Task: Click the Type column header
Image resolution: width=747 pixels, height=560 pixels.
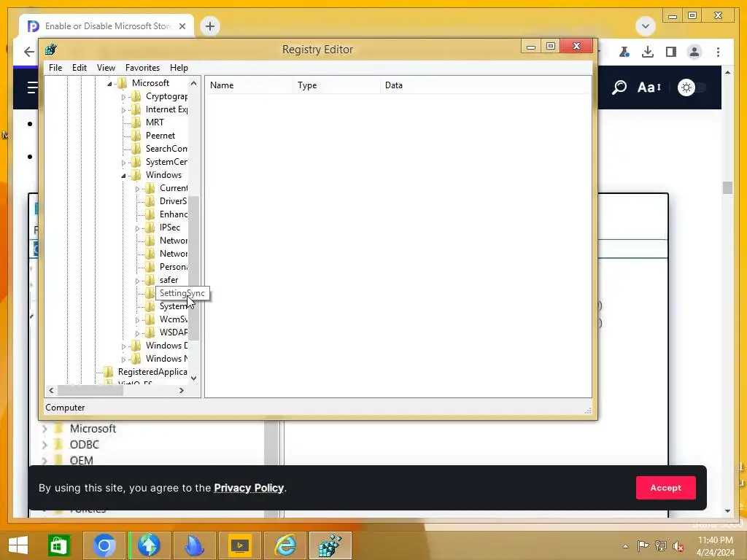Action: point(336,85)
